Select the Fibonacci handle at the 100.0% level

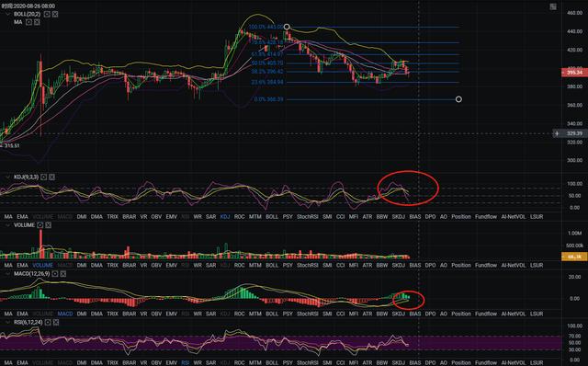[x=287, y=27]
